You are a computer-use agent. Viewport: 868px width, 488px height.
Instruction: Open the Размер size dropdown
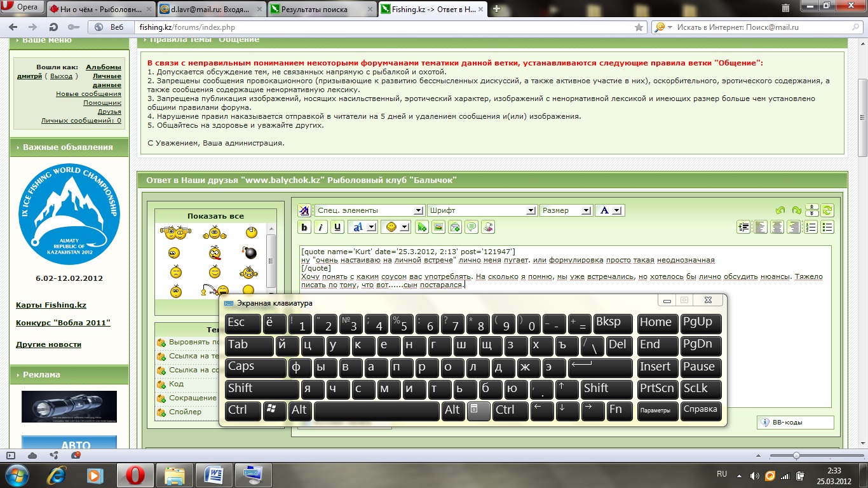[566, 210]
